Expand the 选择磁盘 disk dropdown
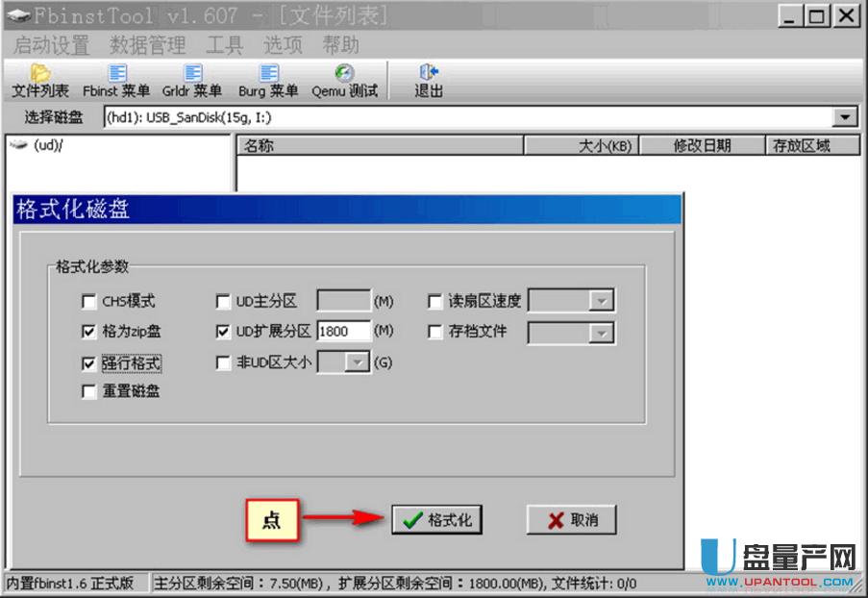868x598 pixels. point(845,117)
